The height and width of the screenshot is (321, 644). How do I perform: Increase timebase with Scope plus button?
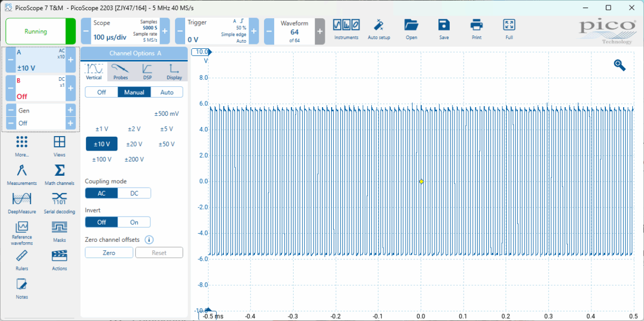click(165, 31)
